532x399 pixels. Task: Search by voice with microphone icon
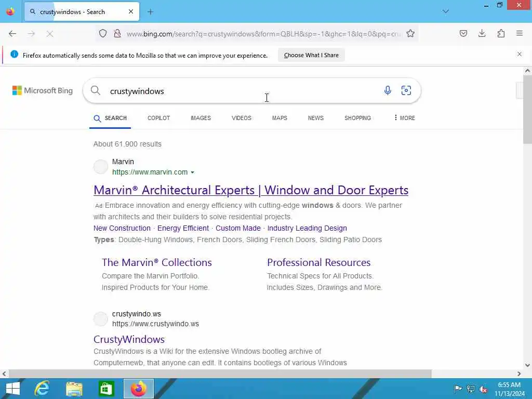(388, 90)
